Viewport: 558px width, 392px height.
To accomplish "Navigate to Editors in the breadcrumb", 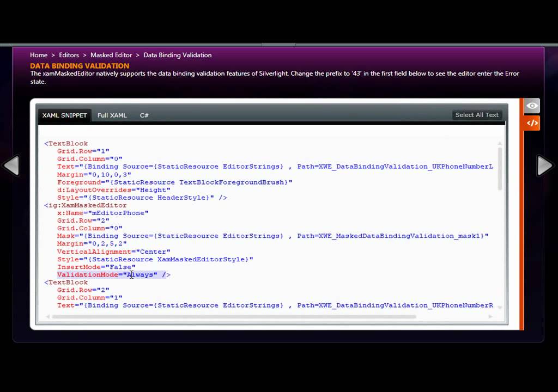I will coord(69,55).
